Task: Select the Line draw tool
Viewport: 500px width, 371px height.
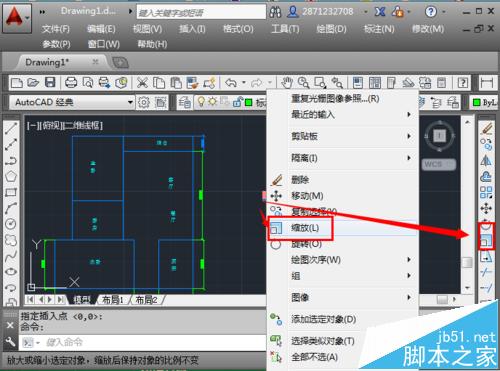Action: click(11, 128)
